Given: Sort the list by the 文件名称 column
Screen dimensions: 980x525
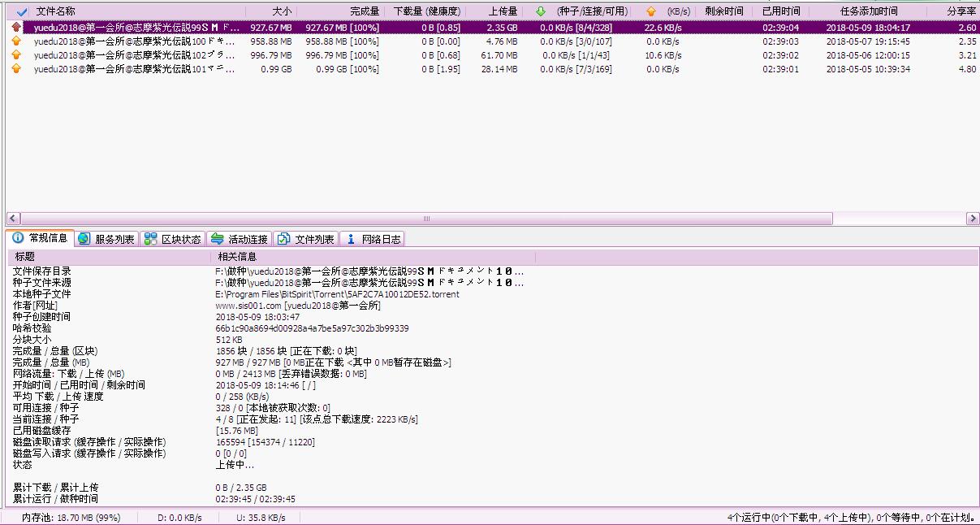Looking at the screenshot, I should click(x=55, y=11).
